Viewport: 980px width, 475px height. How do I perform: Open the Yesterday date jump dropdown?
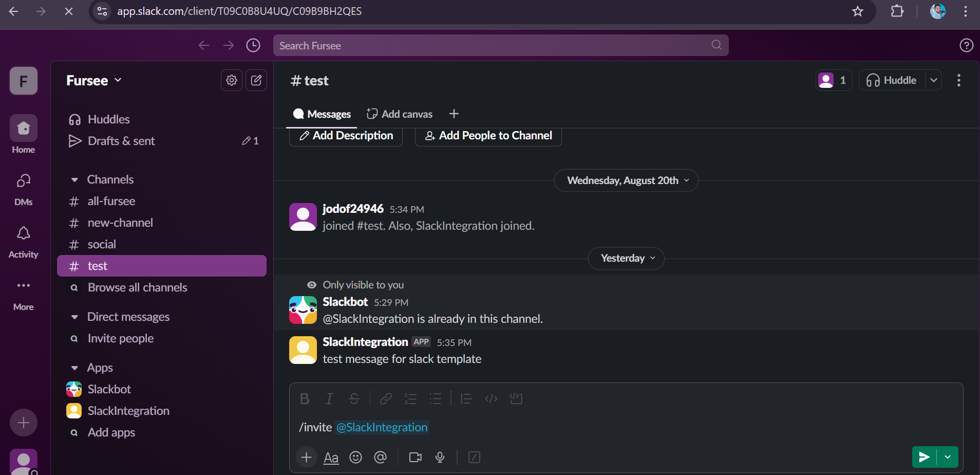click(x=626, y=258)
